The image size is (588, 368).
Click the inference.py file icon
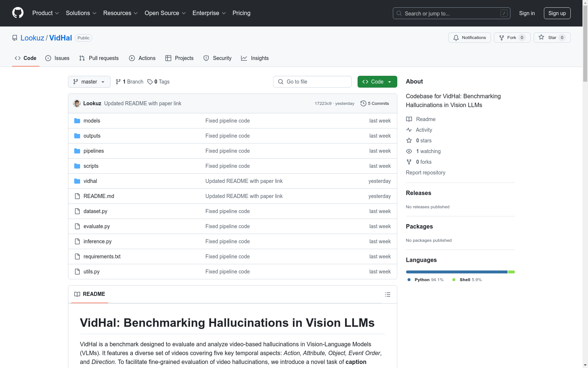77,241
